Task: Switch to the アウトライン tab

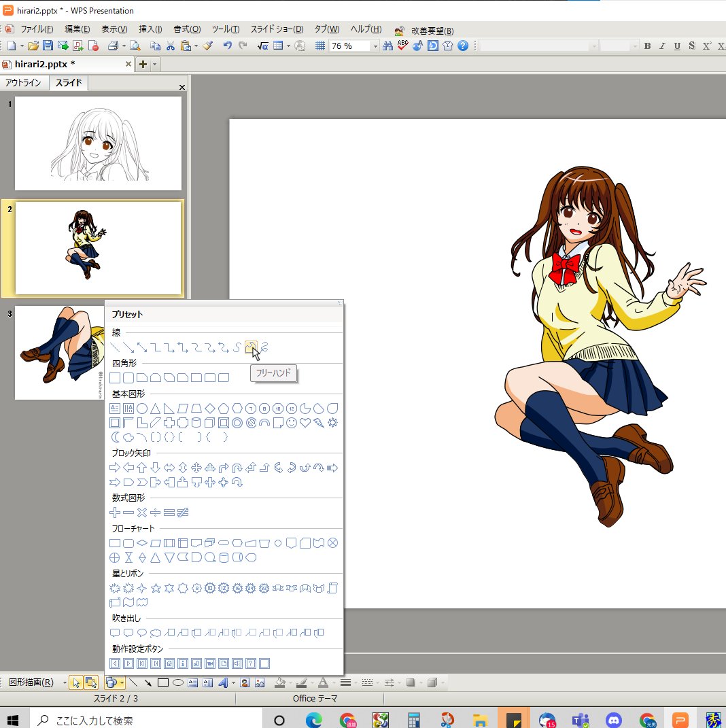Action: tap(23, 83)
